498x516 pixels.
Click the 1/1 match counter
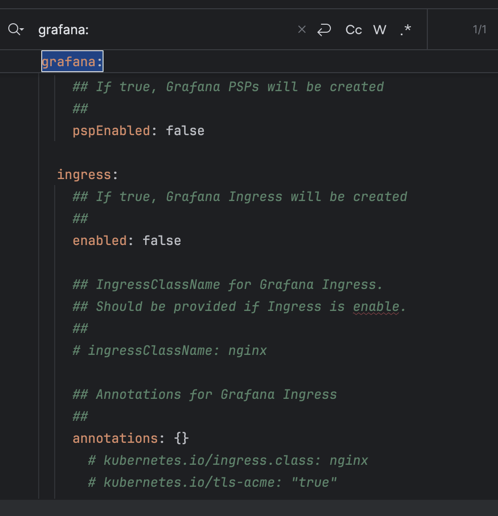pos(479,29)
